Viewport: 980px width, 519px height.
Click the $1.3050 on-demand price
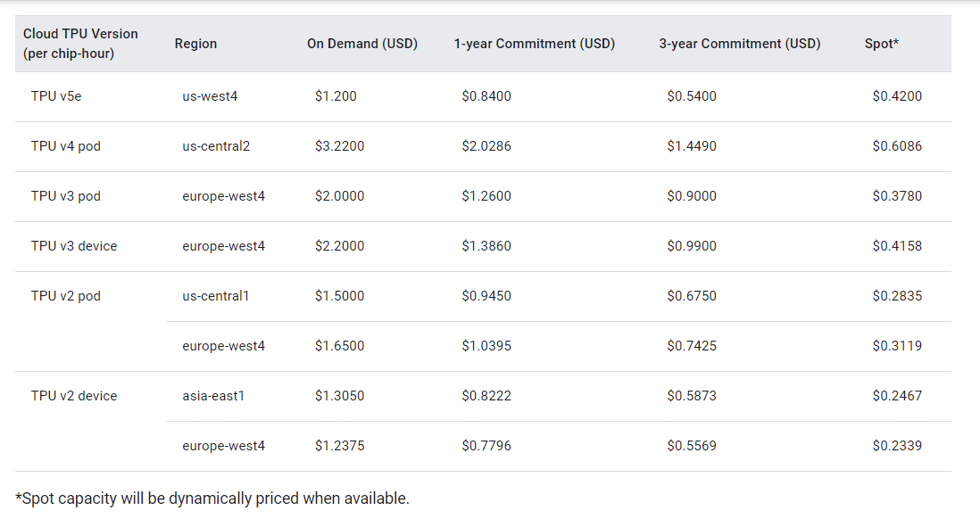click(339, 396)
